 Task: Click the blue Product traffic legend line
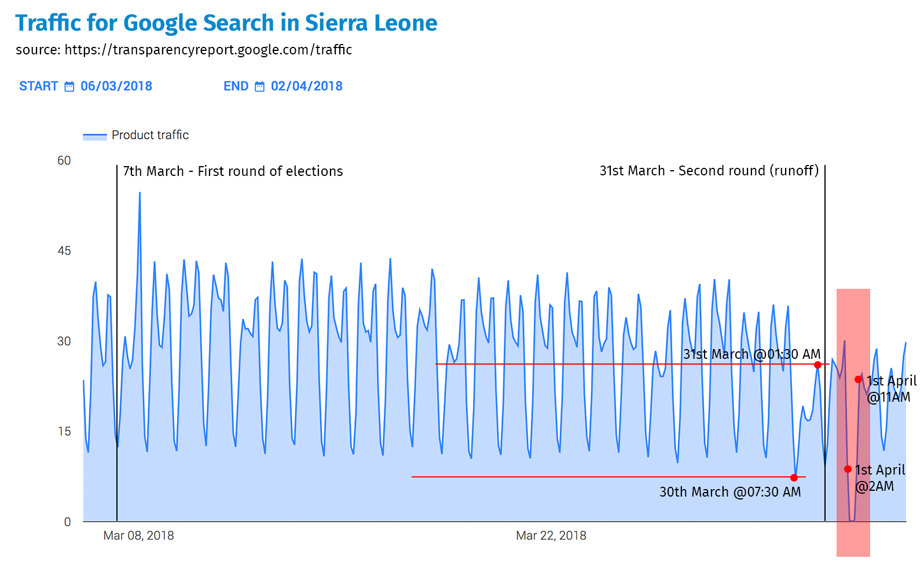(x=95, y=137)
